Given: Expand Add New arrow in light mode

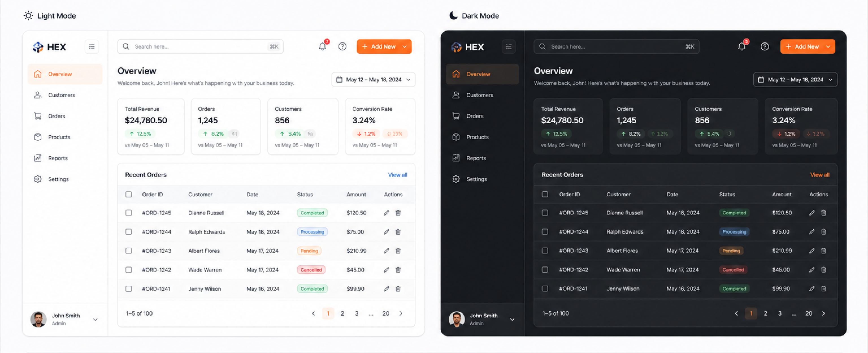Looking at the screenshot, I should [405, 47].
